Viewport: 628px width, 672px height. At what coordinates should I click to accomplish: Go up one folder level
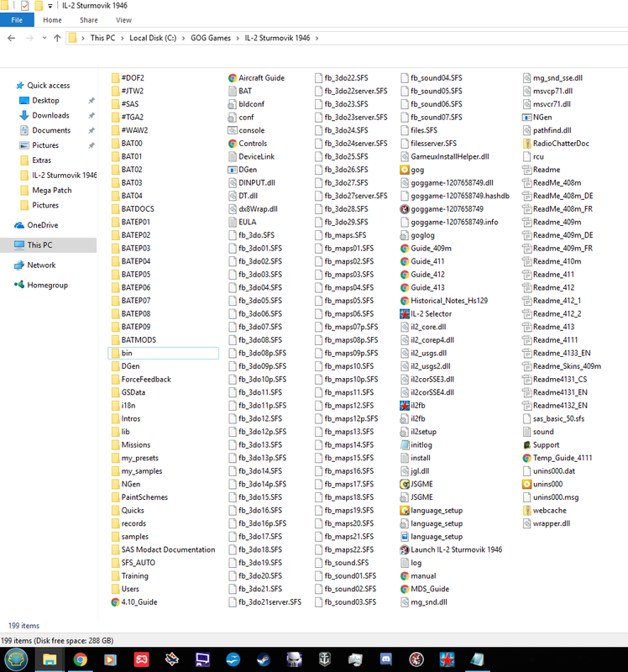click(x=57, y=38)
